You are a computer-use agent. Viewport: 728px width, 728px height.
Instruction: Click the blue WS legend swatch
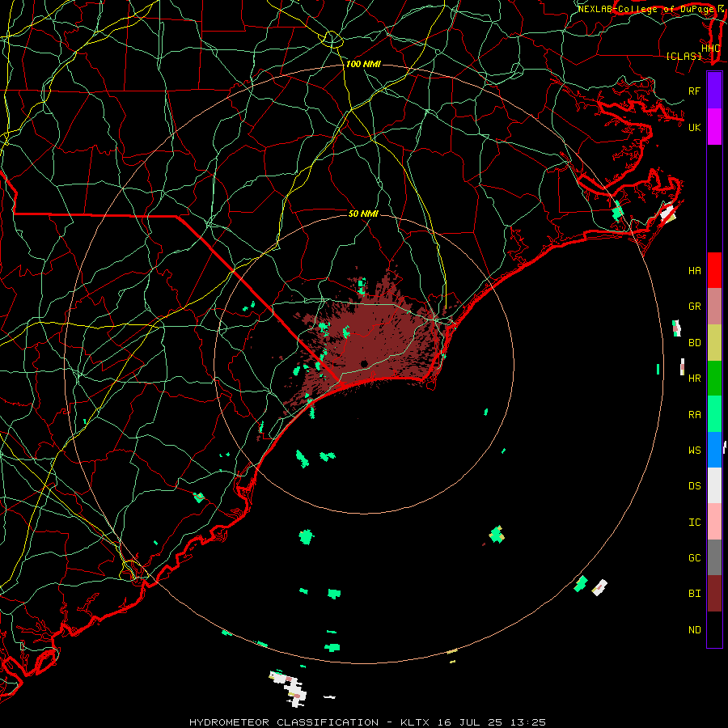pyautogui.click(x=714, y=450)
